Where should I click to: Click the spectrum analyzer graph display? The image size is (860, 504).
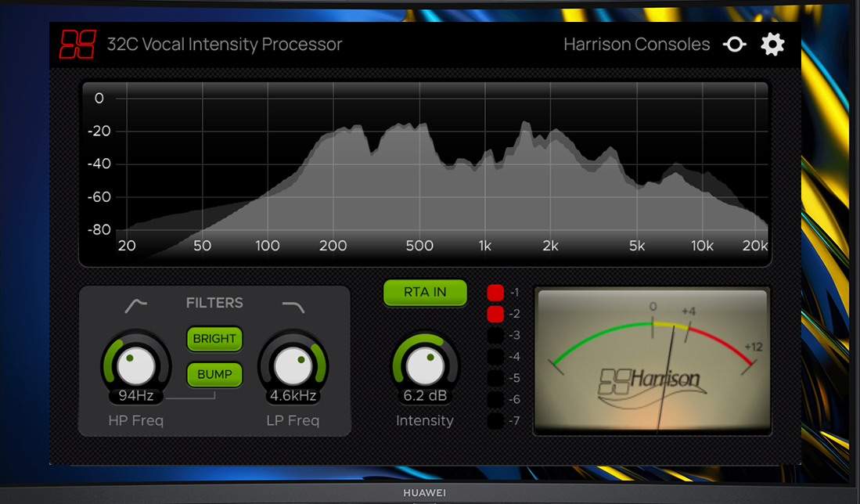425,172
